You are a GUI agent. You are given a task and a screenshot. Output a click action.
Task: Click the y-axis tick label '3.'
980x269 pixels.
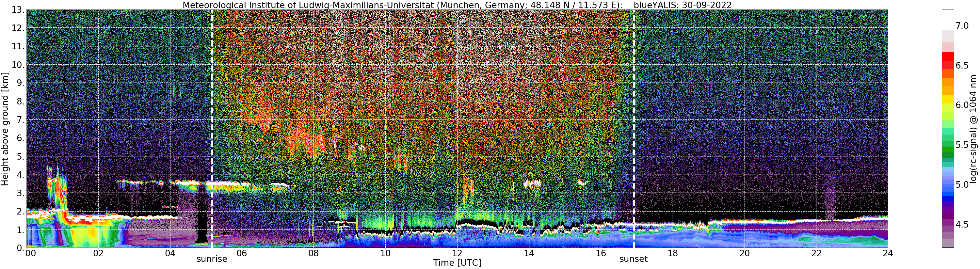(21, 193)
